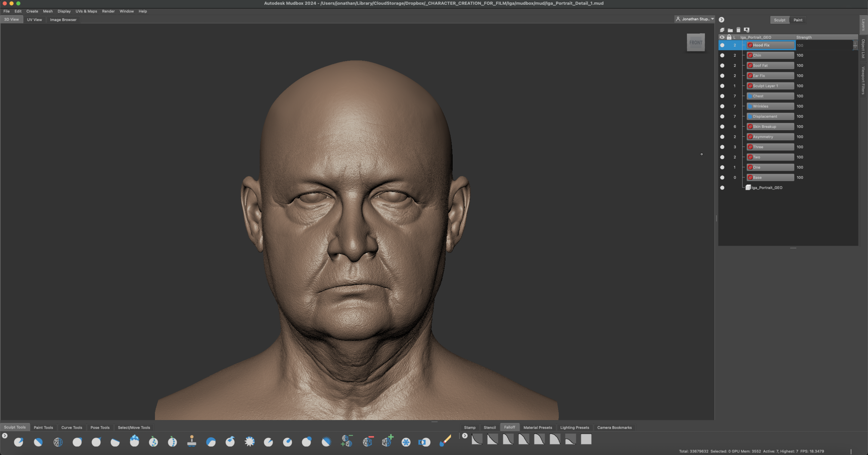Select the Freeze snowflake tool
This screenshot has width=868, height=455.
pos(406,441)
